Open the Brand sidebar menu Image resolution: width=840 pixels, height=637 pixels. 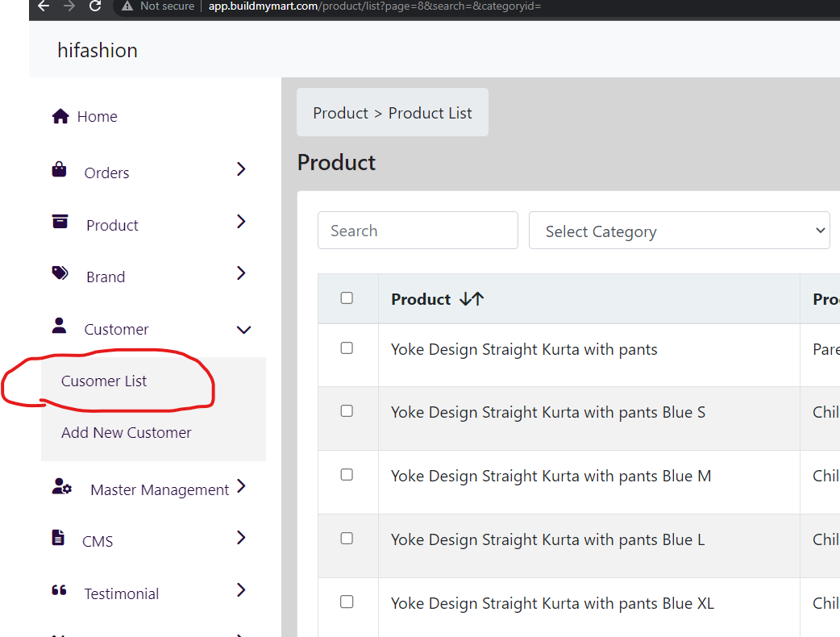point(106,277)
